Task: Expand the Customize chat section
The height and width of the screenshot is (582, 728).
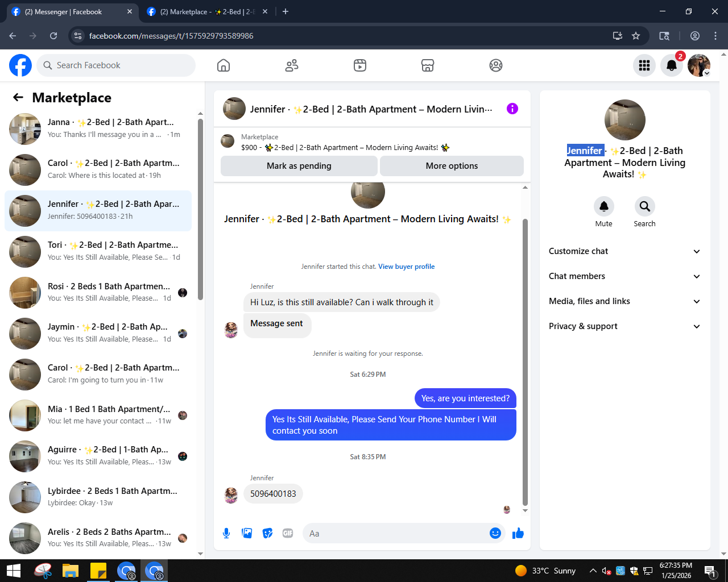Action: point(624,251)
